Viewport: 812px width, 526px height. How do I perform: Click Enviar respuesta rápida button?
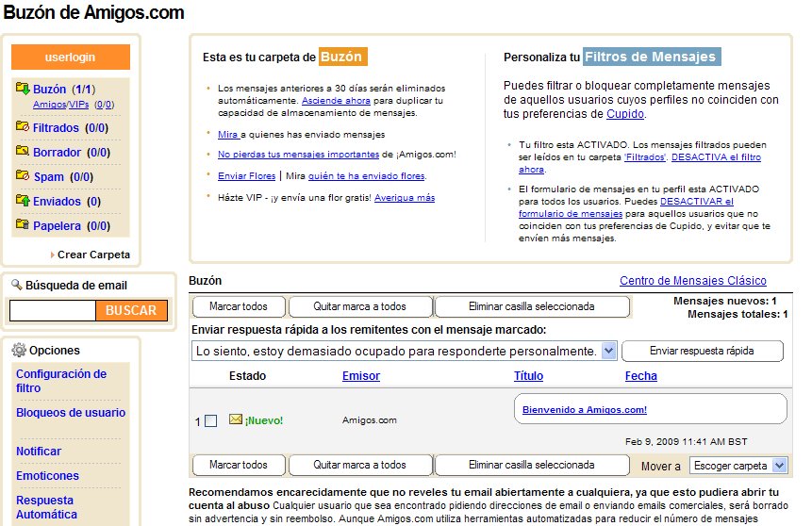click(702, 351)
